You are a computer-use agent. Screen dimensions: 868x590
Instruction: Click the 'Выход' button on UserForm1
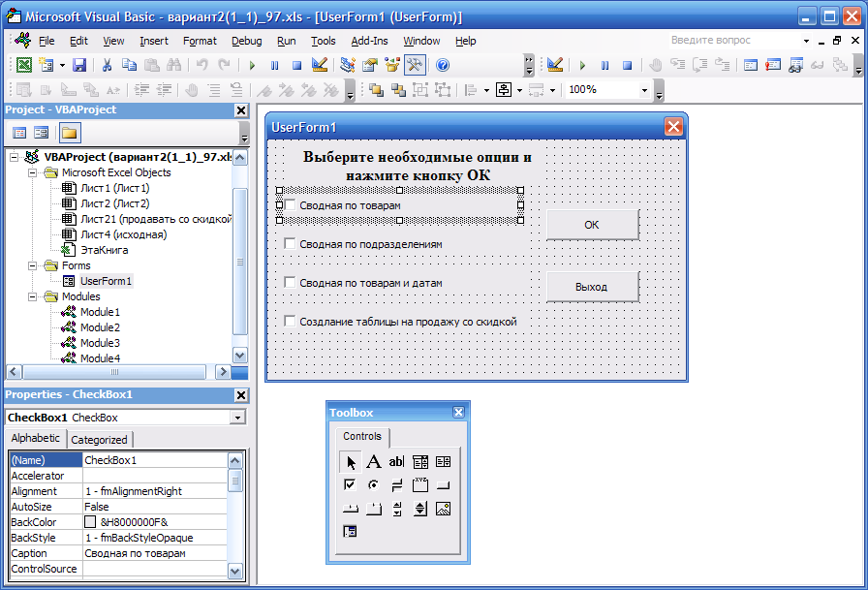592,287
